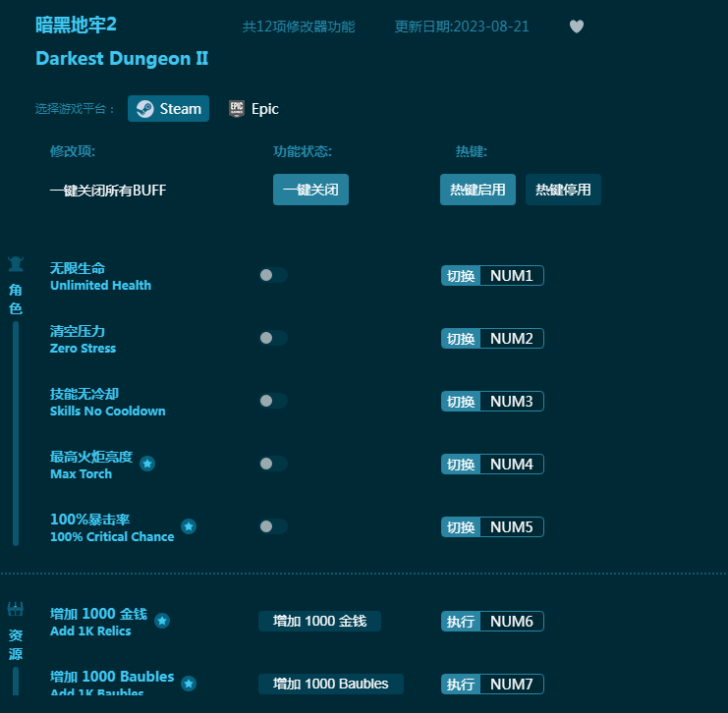Click 热键停用 hotkey disable button

(x=563, y=190)
